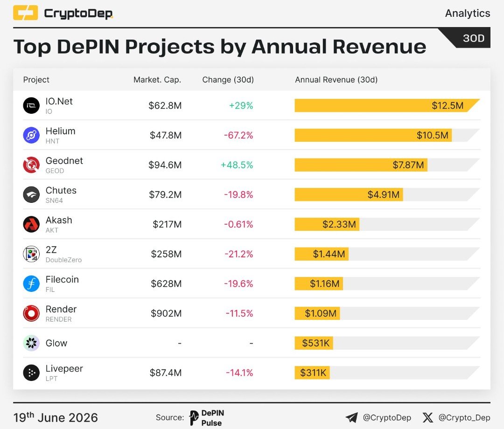Click the 19th June 2026 date
Viewport: 504px width, 429px height.
[56, 417]
